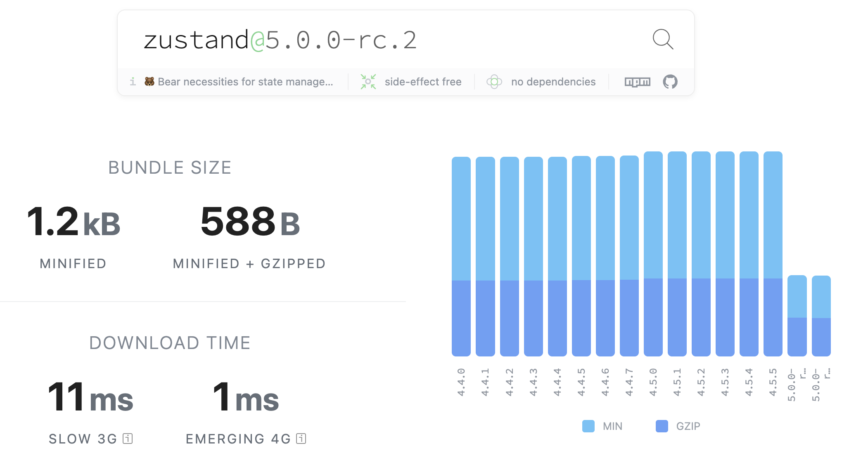Image resolution: width=868 pixels, height=467 pixels.
Task: Click the 1.2 kB minified size value
Action: [x=74, y=222]
